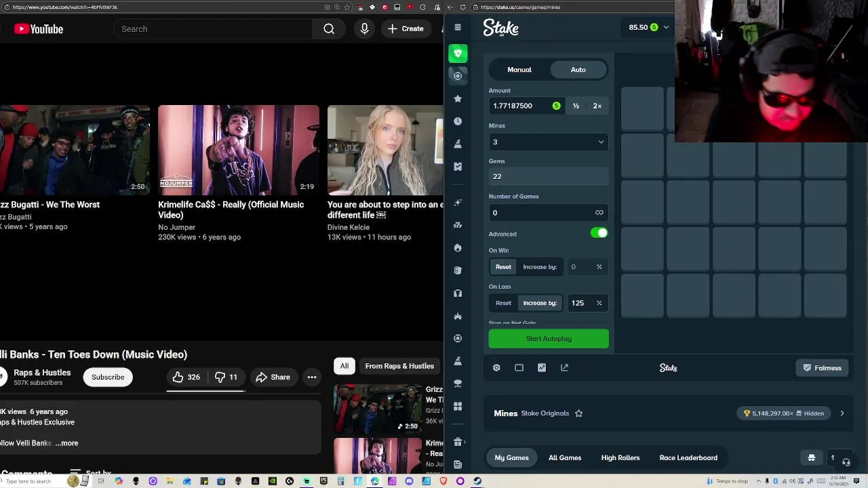Like the video with thumbs up
This screenshot has height=488, width=868.
tap(186, 377)
